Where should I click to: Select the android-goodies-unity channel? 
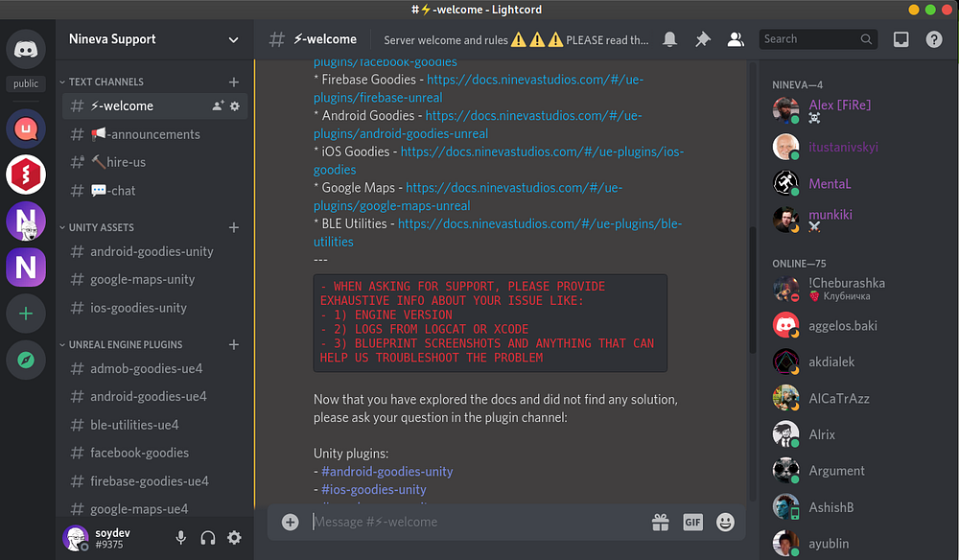tap(154, 251)
